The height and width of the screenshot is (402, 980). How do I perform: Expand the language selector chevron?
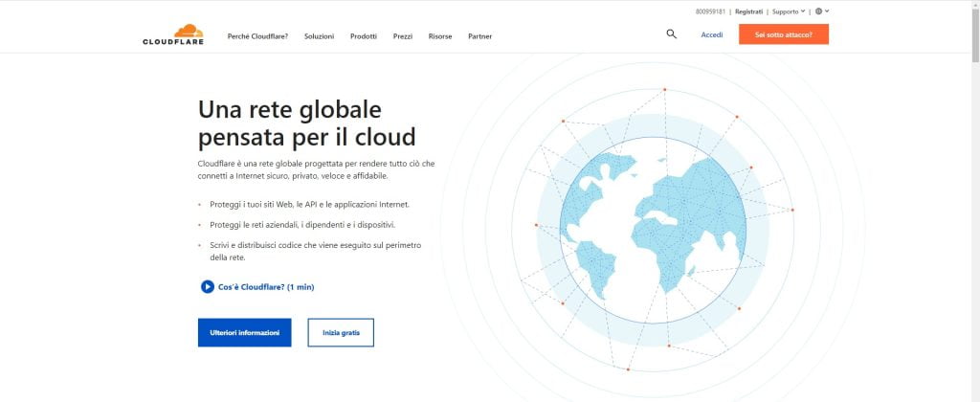[x=827, y=11]
